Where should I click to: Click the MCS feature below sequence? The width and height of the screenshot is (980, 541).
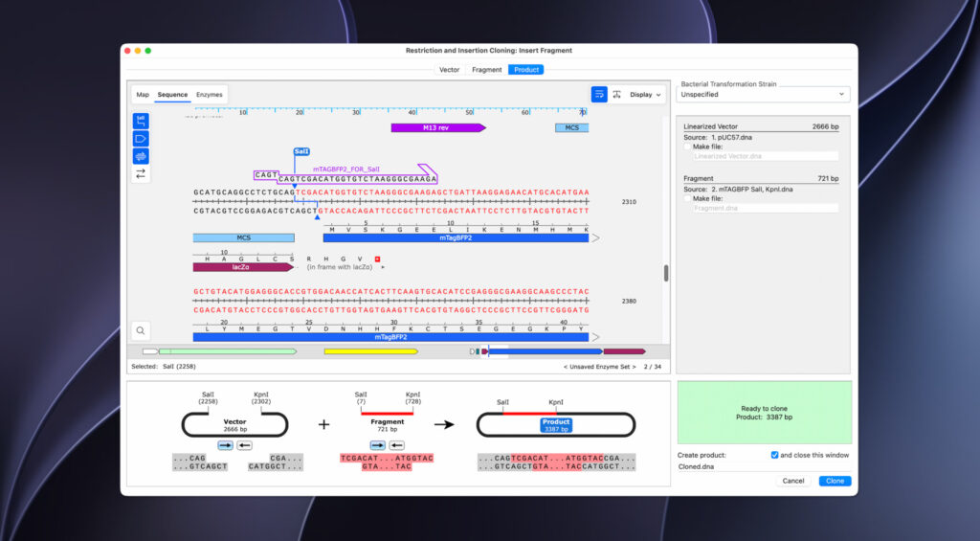click(244, 238)
